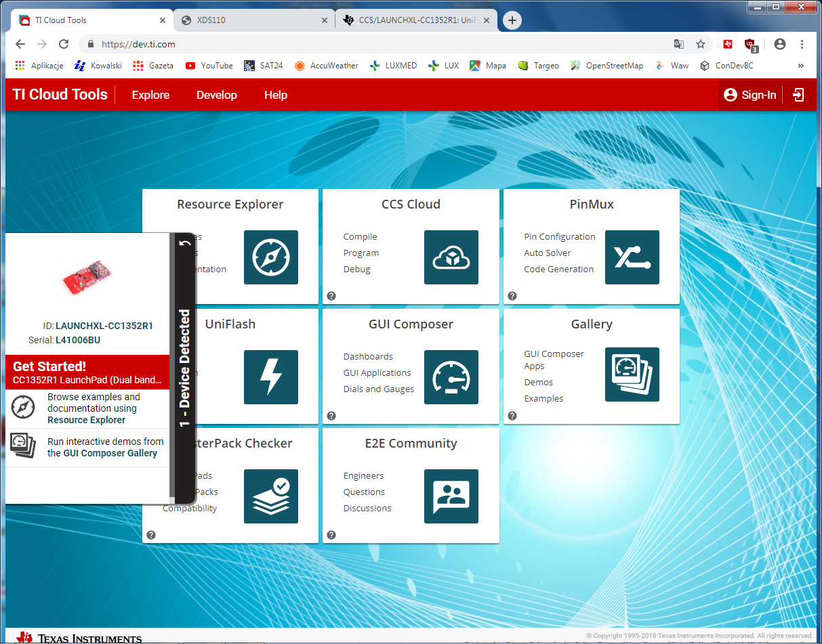Click Code Generation in PinMux tile

(558, 270)
